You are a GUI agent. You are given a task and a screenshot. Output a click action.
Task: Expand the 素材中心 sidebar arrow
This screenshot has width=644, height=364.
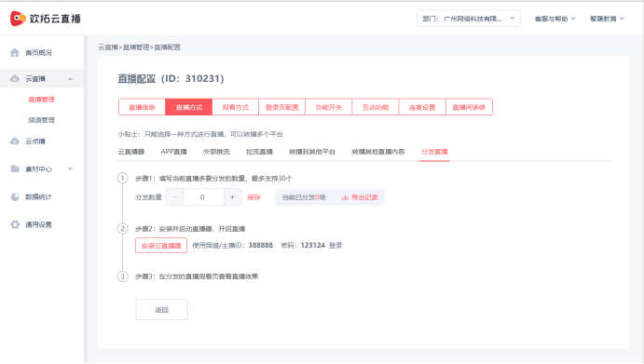click(70, 169)
